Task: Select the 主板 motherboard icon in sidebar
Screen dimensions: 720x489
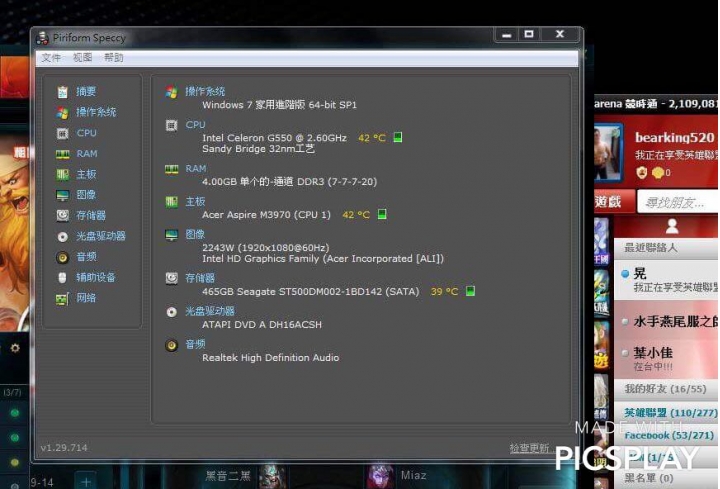Action: 63,174
